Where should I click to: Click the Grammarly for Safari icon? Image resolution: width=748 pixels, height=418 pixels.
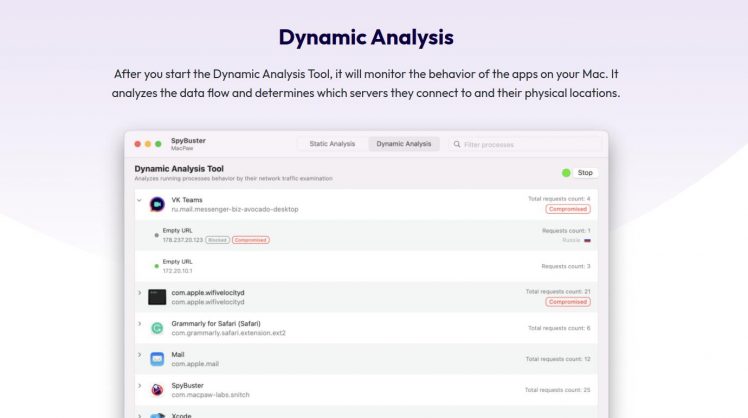(157, 328)
